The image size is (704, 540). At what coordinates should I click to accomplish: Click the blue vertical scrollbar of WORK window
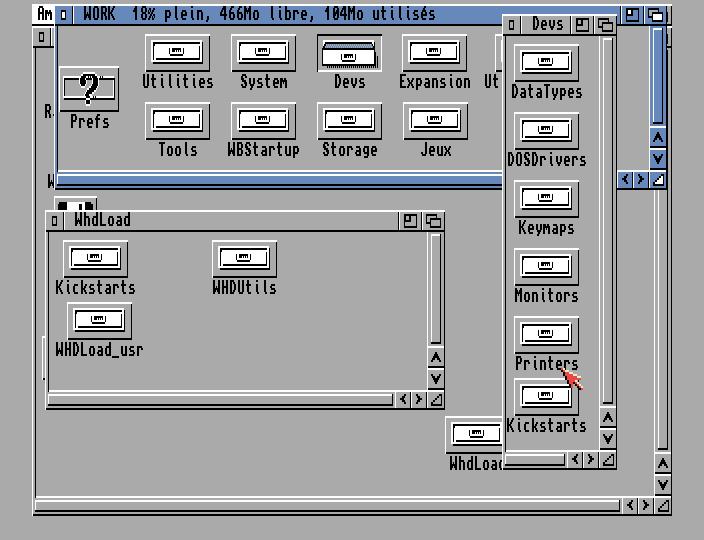pyautogui.click(x=658, y=76)
